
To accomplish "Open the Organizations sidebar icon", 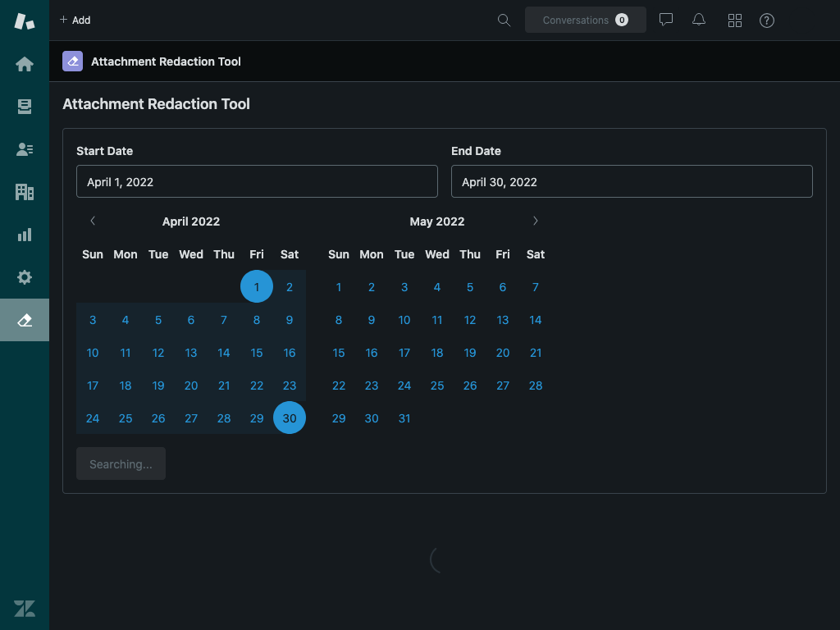I will pos(24,191).
